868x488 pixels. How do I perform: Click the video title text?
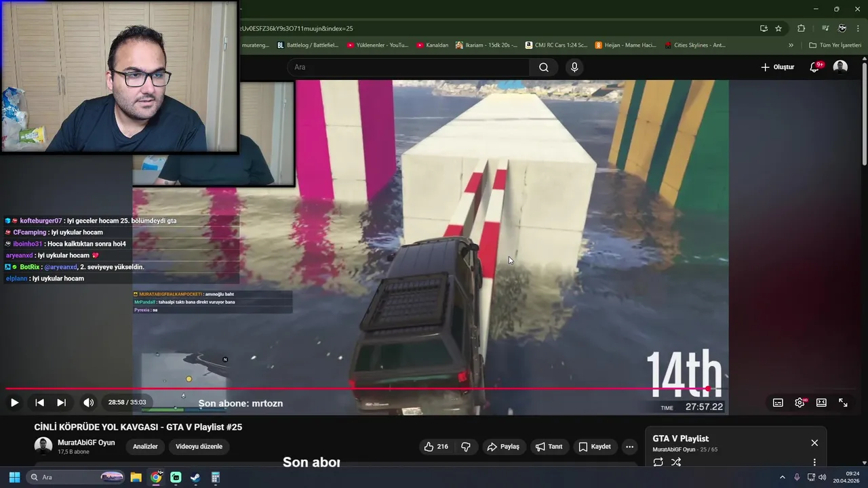click(138, 427)
